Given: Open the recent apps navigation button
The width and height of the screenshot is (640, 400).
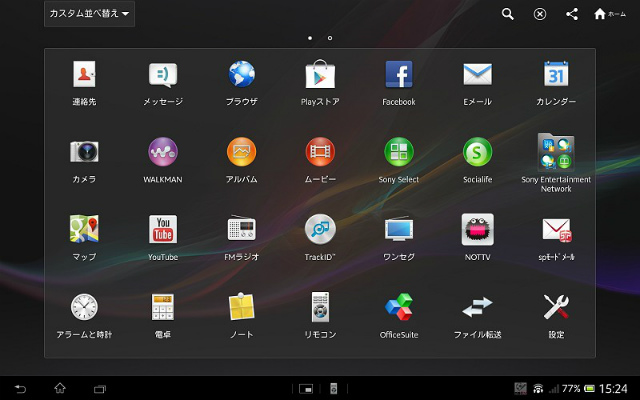Looking at the screenshot, I should coord(100,389).
